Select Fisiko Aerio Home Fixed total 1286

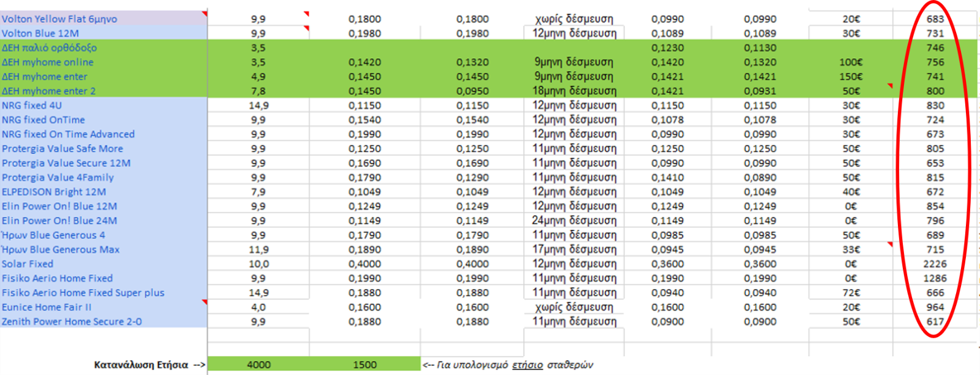tap(935, 278)
